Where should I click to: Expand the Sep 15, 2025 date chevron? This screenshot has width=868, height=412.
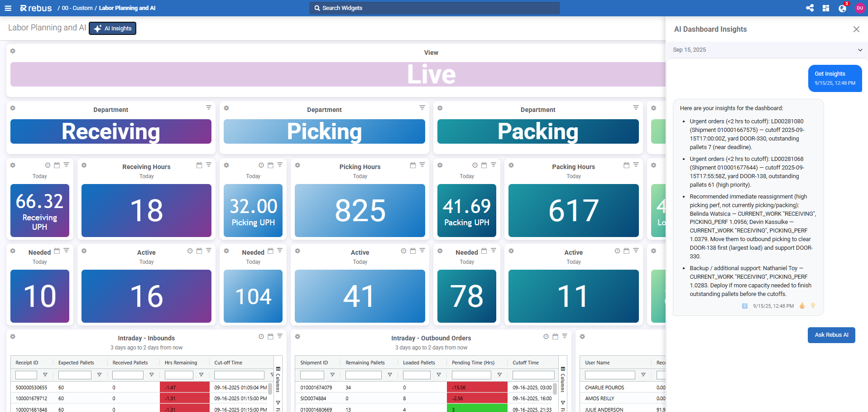[860, 50]
